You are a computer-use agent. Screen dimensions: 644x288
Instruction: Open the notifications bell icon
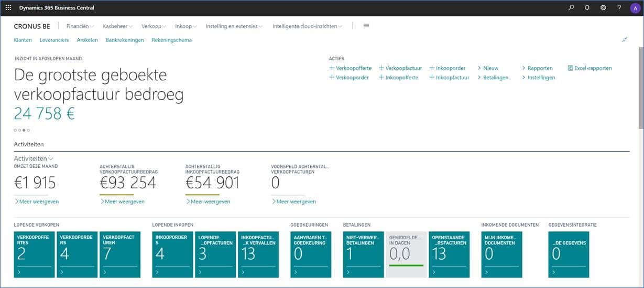587,8
